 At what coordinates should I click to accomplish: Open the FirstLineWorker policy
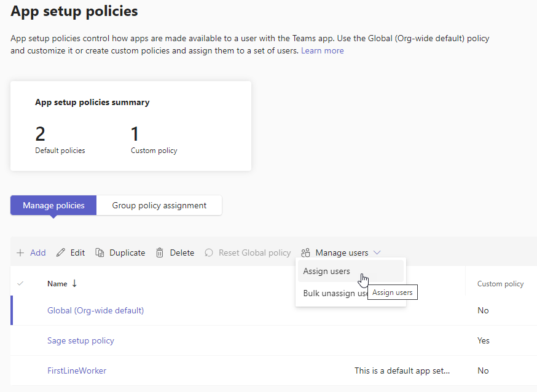(77, 370)
